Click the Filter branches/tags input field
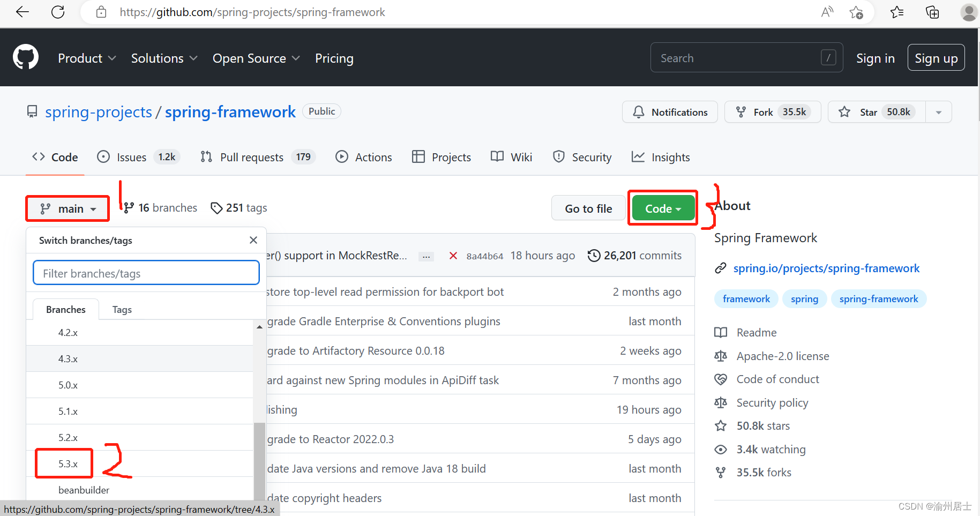The width and height of the screenshot is (980, 516). coord(146,273)
